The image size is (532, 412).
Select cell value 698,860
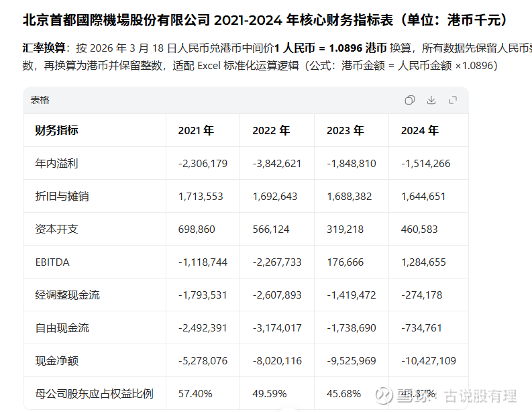[x=197, y=229]
